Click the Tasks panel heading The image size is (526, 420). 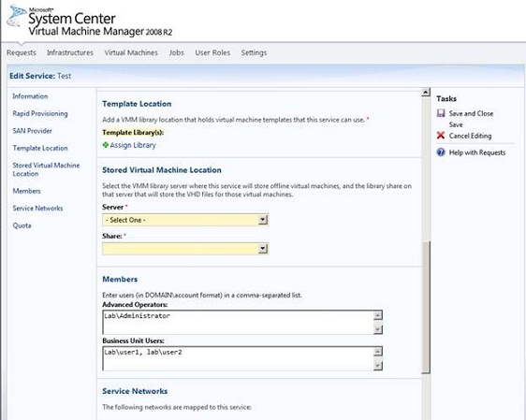point(446,98)
